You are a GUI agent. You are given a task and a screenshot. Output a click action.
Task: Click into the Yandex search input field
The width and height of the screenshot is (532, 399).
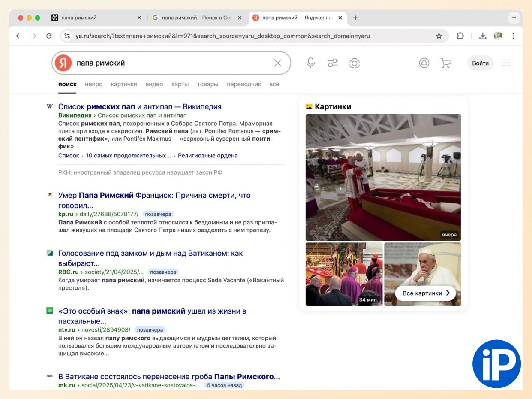[x=171, y=63]
